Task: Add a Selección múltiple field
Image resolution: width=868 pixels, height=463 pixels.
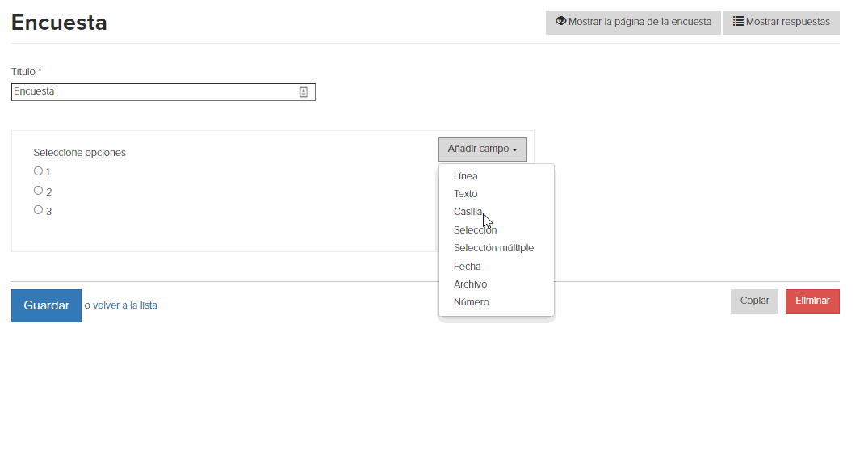Action: pyautogui.click(x=494, y=248)
